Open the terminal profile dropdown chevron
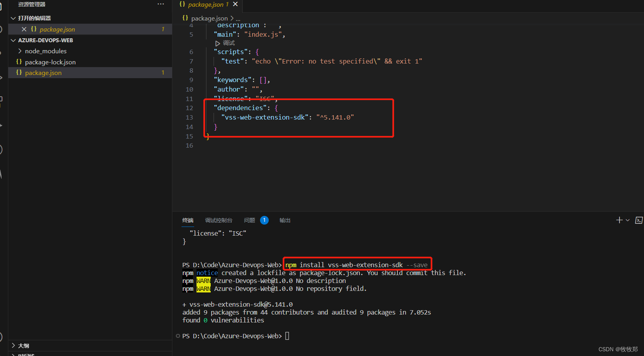This screenshot has height=356, width=644. [627, 220]
